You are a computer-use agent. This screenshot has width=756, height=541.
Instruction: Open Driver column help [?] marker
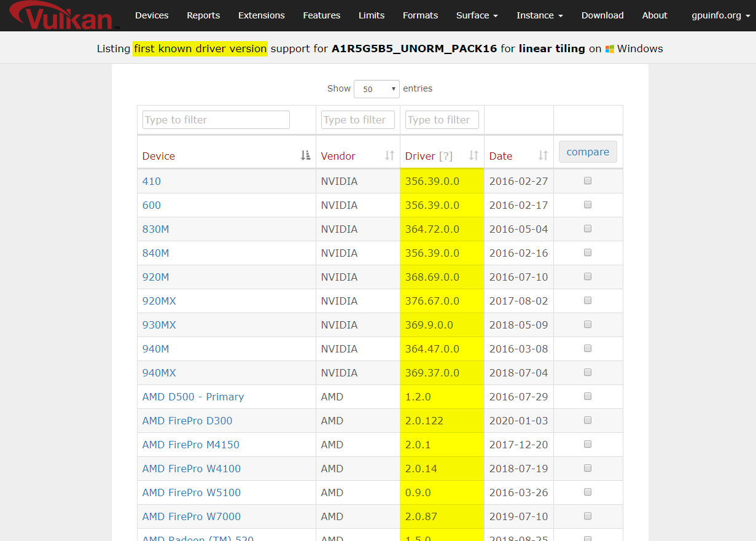pyautogui.click(x=446, y=156)
